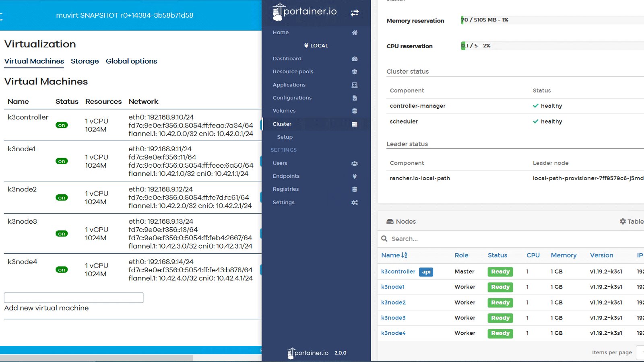Click the Cluster server icon
Viewport: 644px width, 362px height.
[355, 124]
